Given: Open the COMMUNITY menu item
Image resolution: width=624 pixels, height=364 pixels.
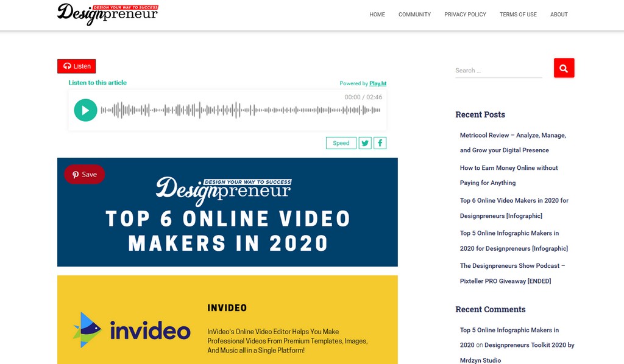Looking at the screenshot, I should [x=414, y=14].
